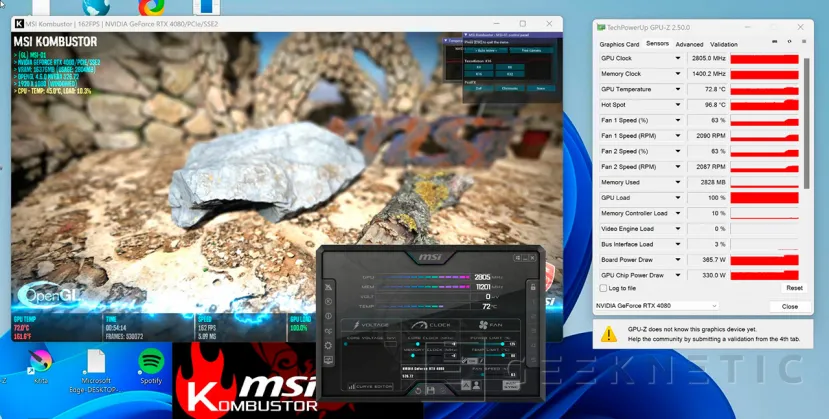
Task: Open Board Power Draw dropdown
Action: pos(678,259)
